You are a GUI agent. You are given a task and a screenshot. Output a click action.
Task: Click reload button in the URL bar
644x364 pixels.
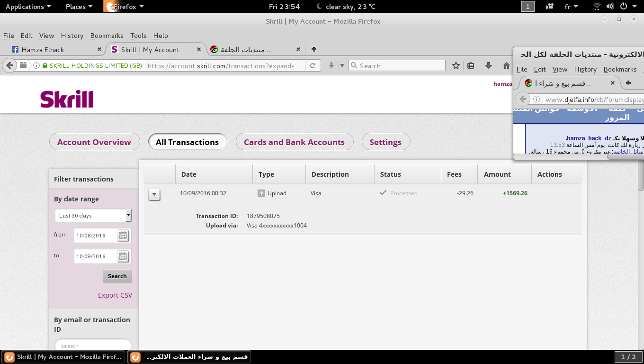313,65
